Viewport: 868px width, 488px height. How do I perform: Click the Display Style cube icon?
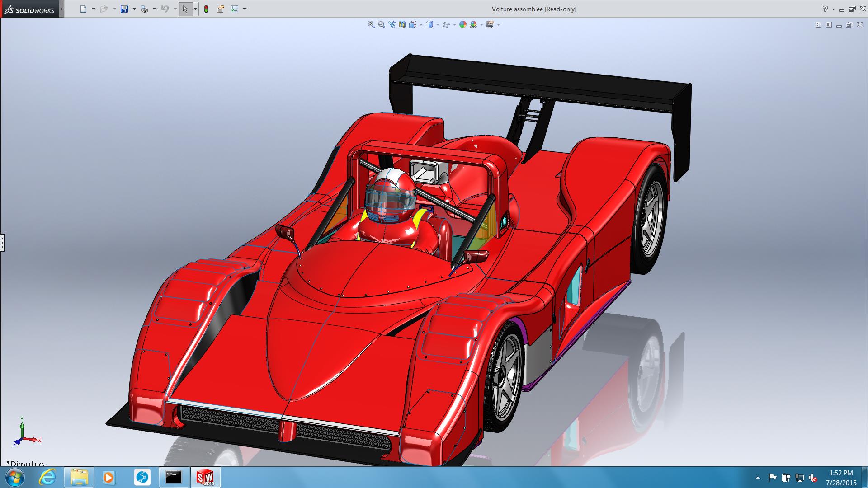tap(429, 25)
